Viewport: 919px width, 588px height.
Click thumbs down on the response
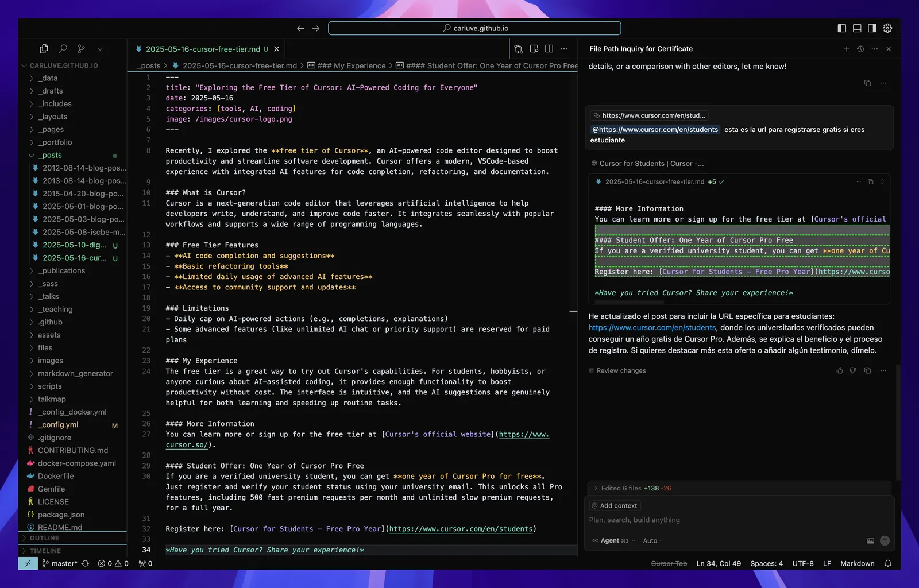pos(853,371)
